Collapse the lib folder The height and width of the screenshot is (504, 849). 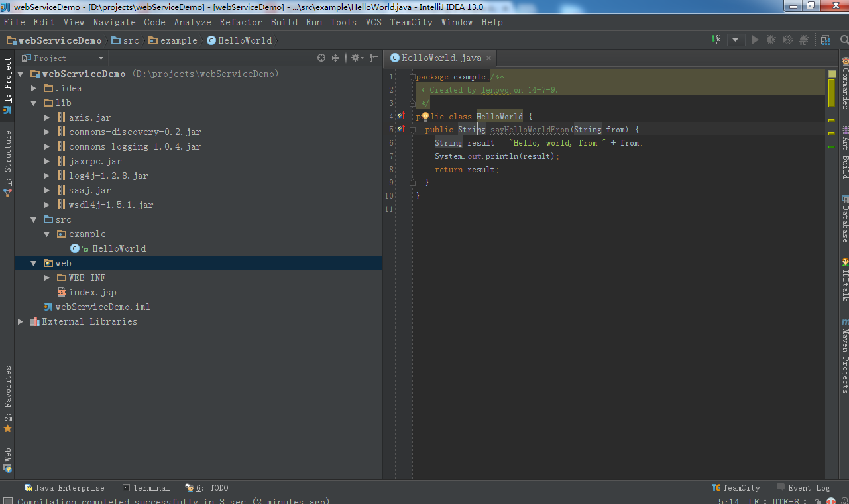pos(34,103)
